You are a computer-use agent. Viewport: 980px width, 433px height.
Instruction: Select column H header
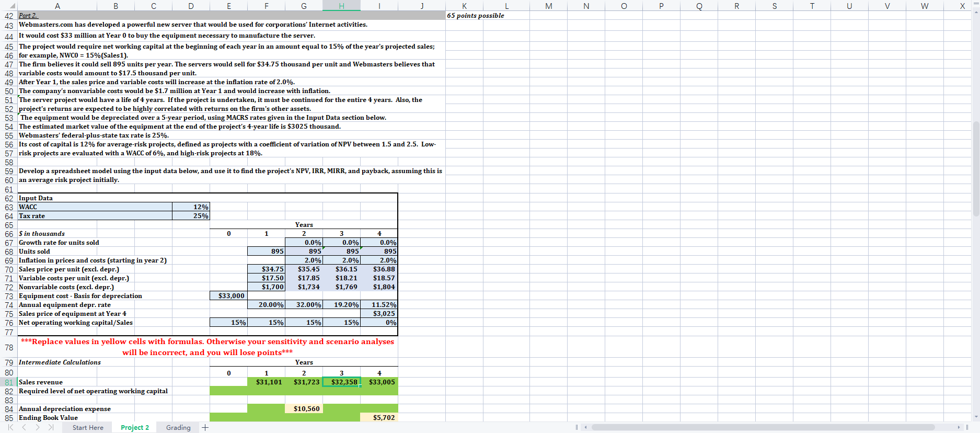(341, 6)
